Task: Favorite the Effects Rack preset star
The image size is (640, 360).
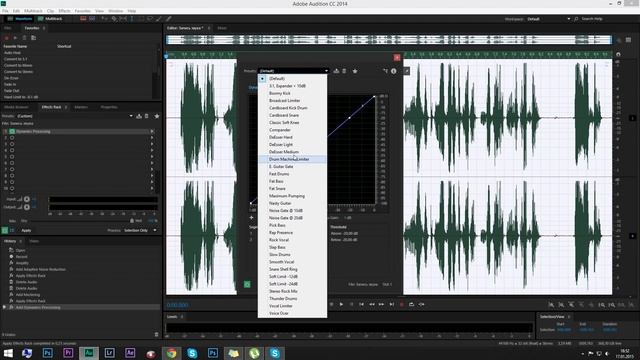Action: point(157,116)
